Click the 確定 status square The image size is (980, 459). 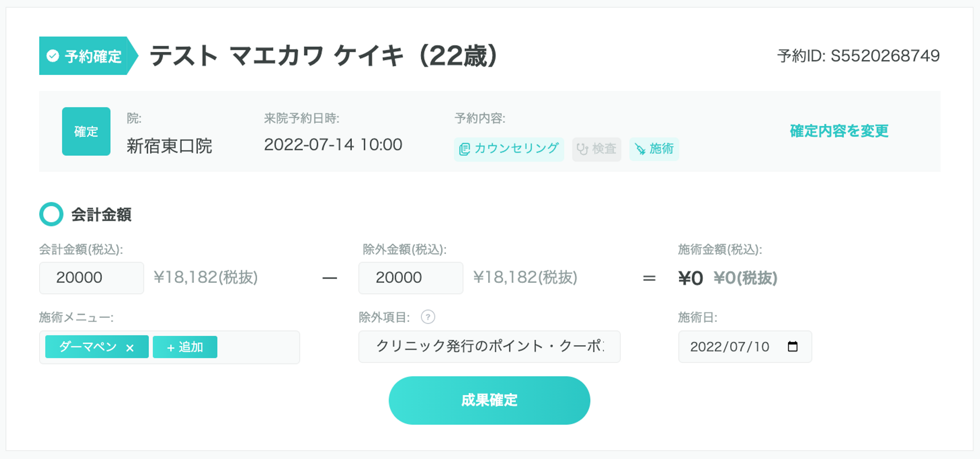pos(86,131)
